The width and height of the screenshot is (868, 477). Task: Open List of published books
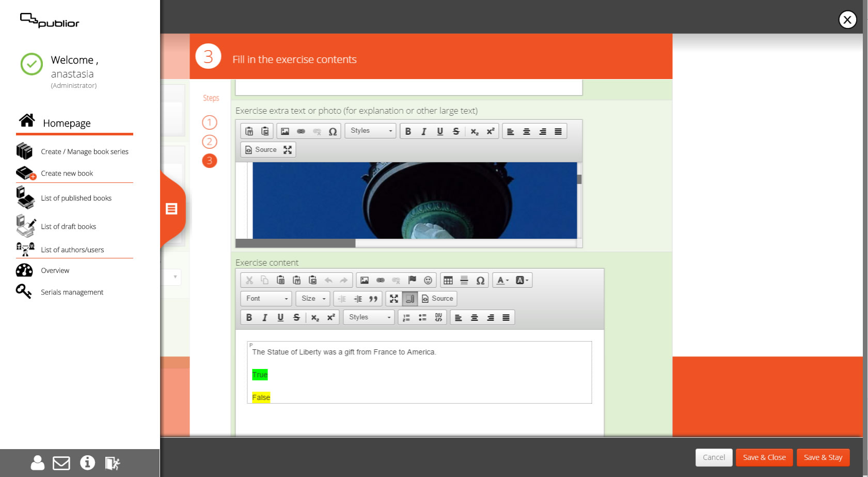pos(76,198)
